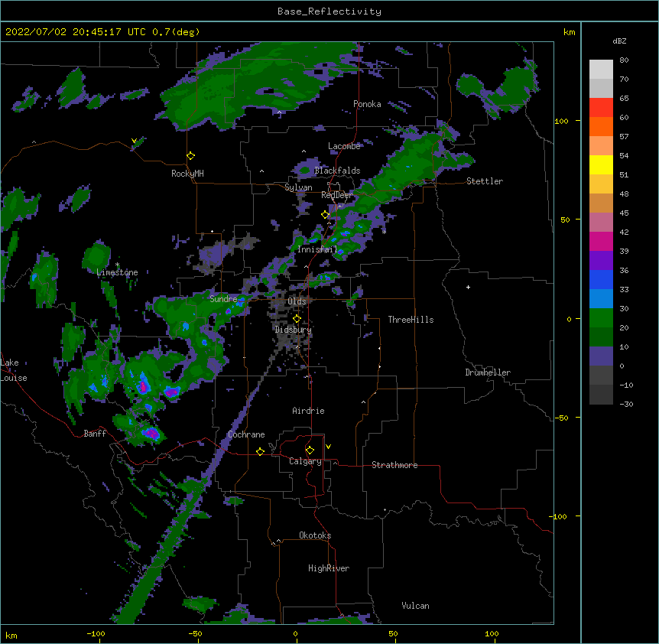Click the Didsbury label
659x644 pixels.
click(293, 330)
